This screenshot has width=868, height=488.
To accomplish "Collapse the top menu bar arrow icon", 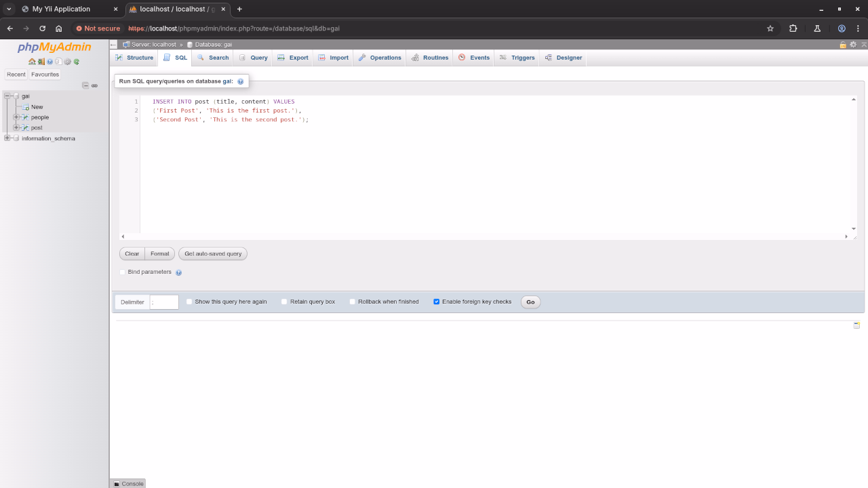I will [x=863, y=45].
